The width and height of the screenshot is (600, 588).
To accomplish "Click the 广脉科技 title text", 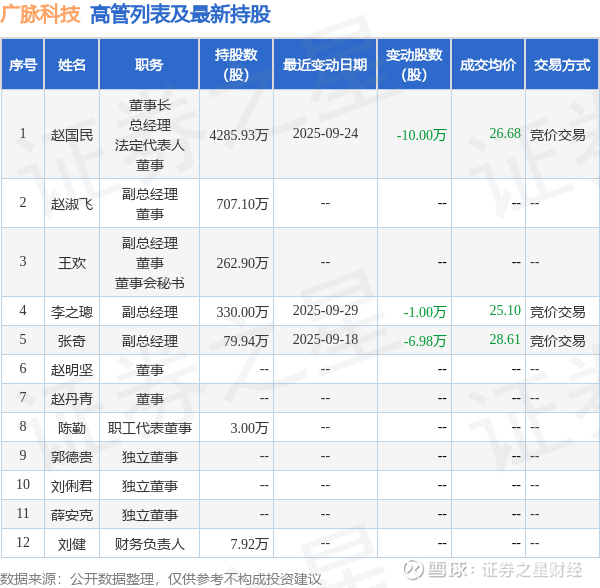I will pyautogui.click(x=40, y=15).
